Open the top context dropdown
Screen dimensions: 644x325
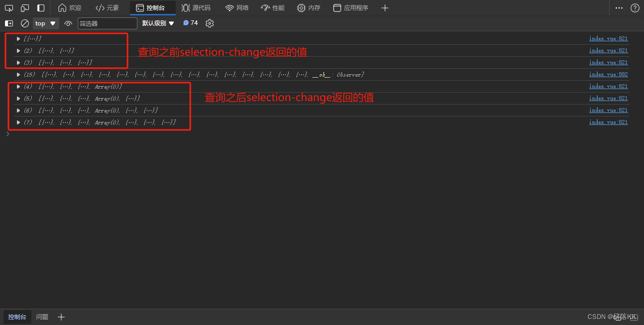point(46,23)
